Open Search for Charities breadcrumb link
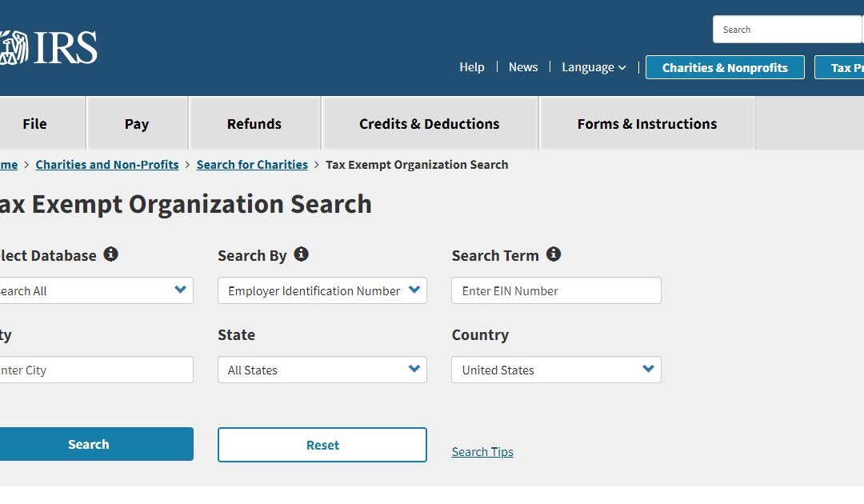 pos(252,165)
